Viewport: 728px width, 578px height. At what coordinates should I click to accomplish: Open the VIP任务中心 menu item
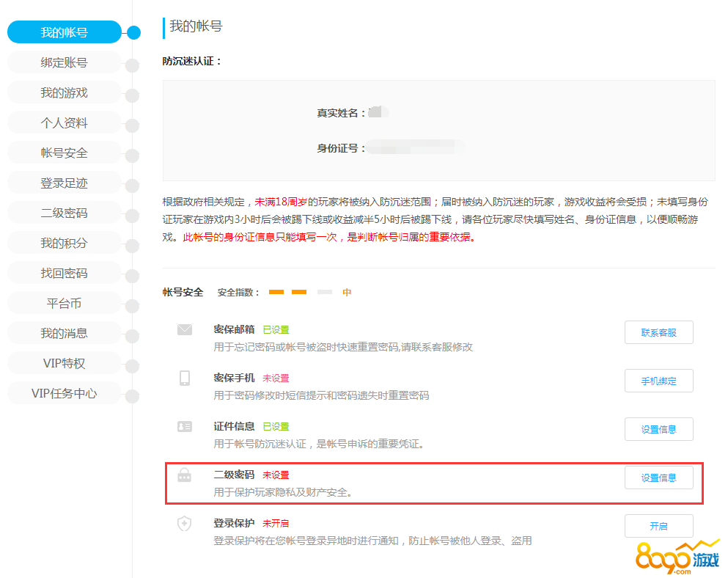(64, 393)
